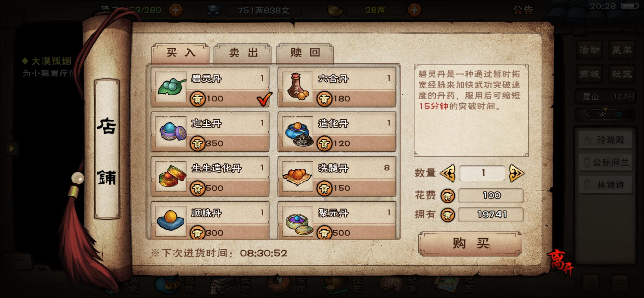The image size is (644, 298).
Task: Add gold ingots with plus icon
Action: tap(414, 10)
